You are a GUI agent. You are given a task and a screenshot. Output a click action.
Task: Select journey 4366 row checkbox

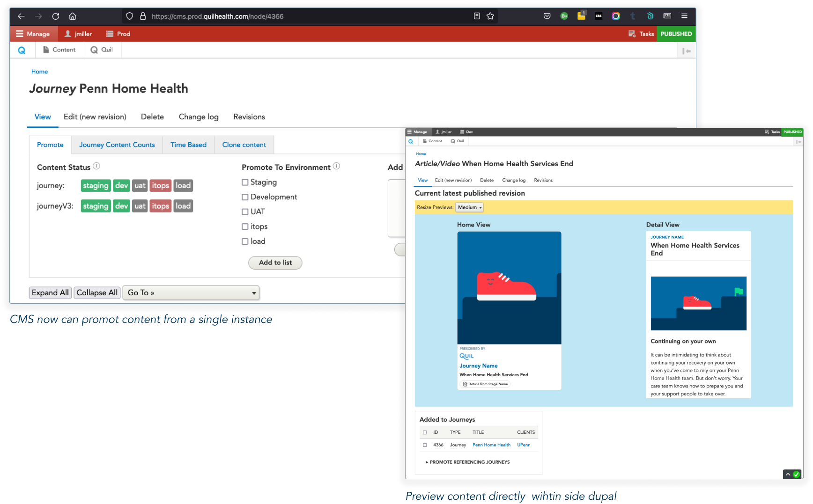click(425, 445)
